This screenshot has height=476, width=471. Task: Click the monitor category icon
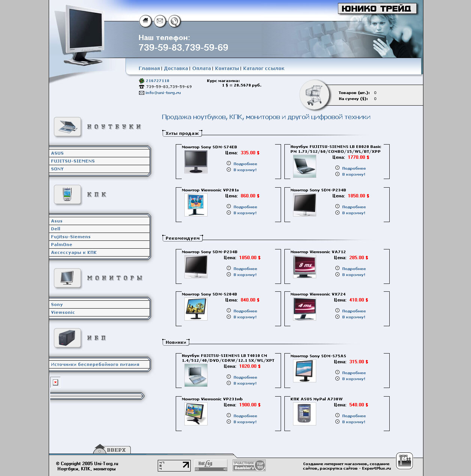click(67, 278)
